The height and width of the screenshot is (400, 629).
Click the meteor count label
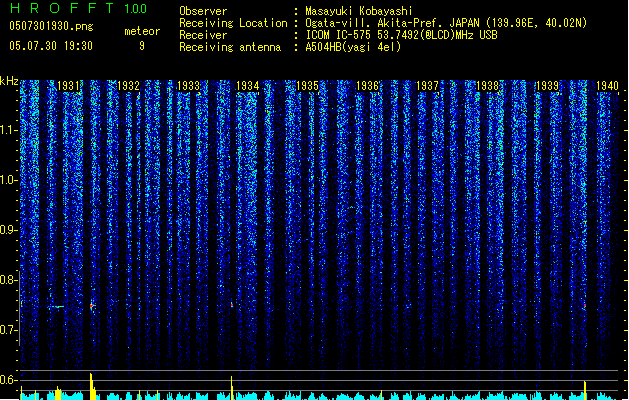[x=142, y=31]
